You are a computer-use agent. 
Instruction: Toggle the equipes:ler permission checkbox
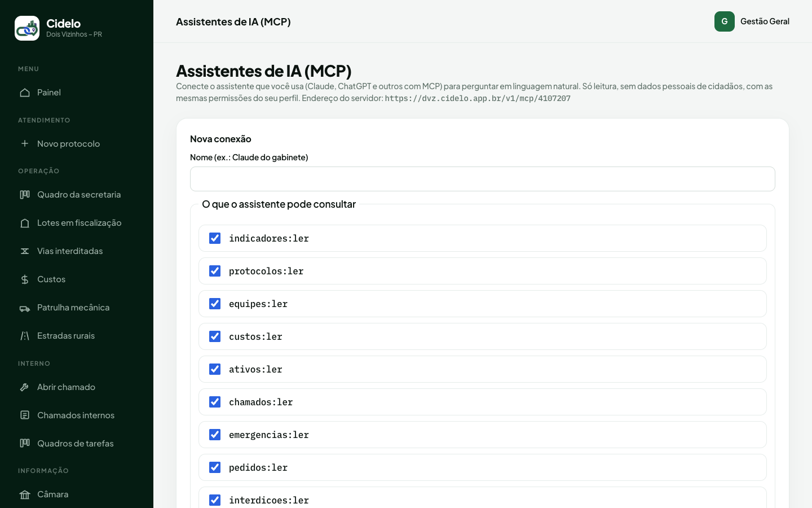(215, 304)
